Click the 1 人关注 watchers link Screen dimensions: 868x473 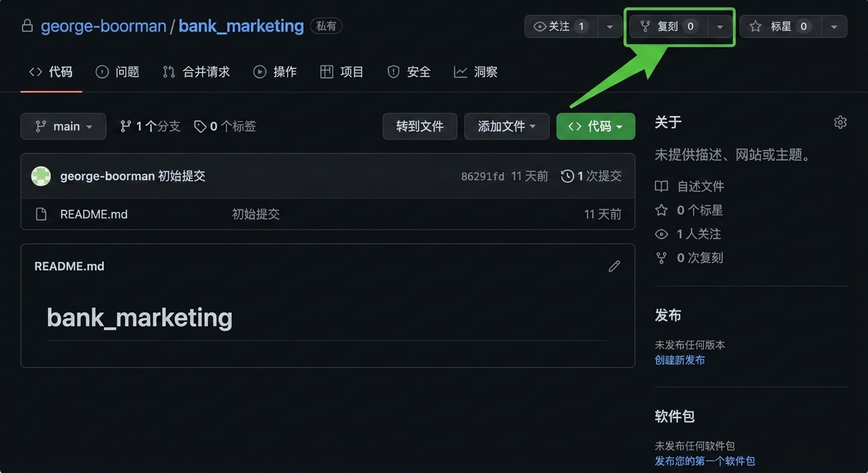pos(688,234)
